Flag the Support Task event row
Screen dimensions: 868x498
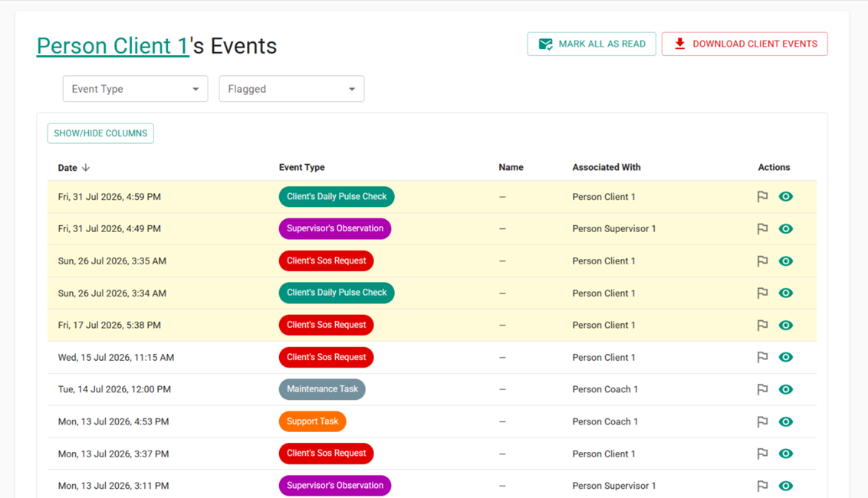point(762,421)
